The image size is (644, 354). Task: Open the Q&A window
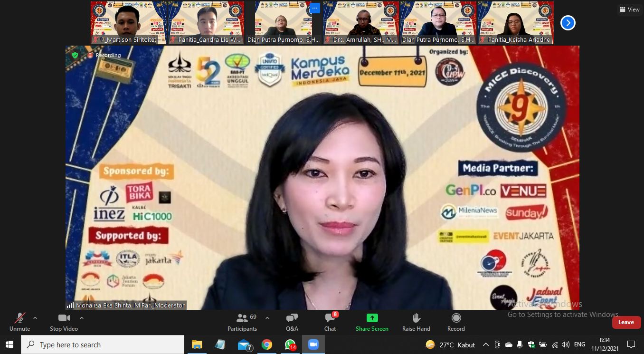(x=292, y=322)
